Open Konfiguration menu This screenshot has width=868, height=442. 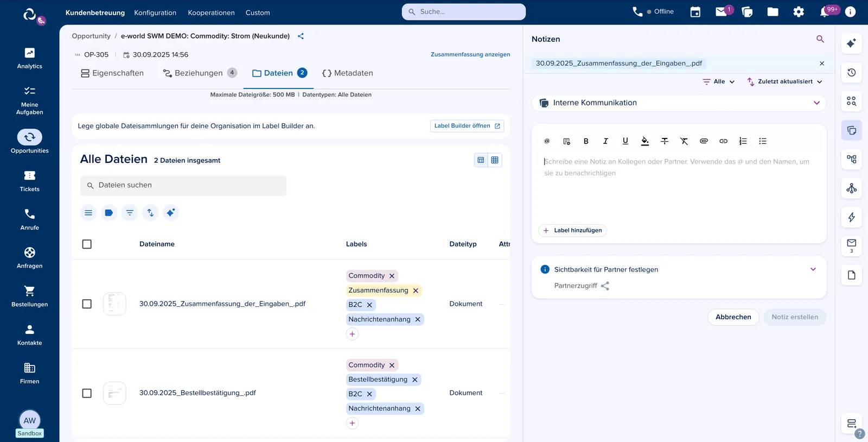point(155,12)
